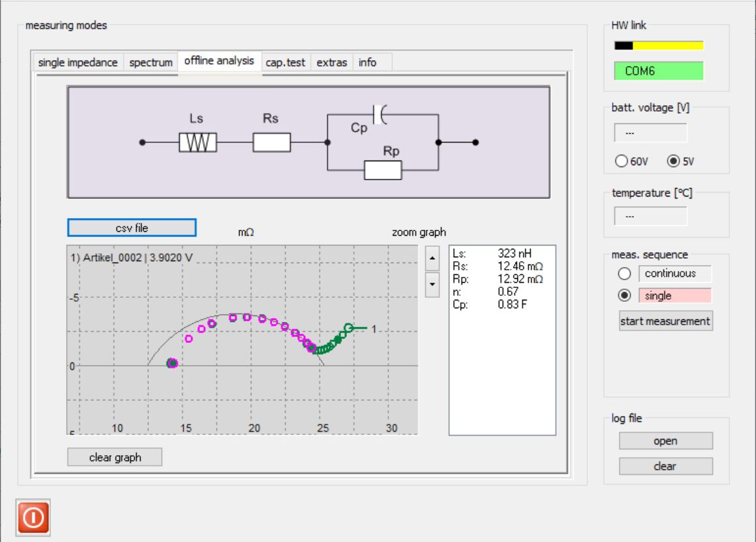This screenshot has width=756, height=542.
Task: Open the log file
Action: [x=666, y=441]
